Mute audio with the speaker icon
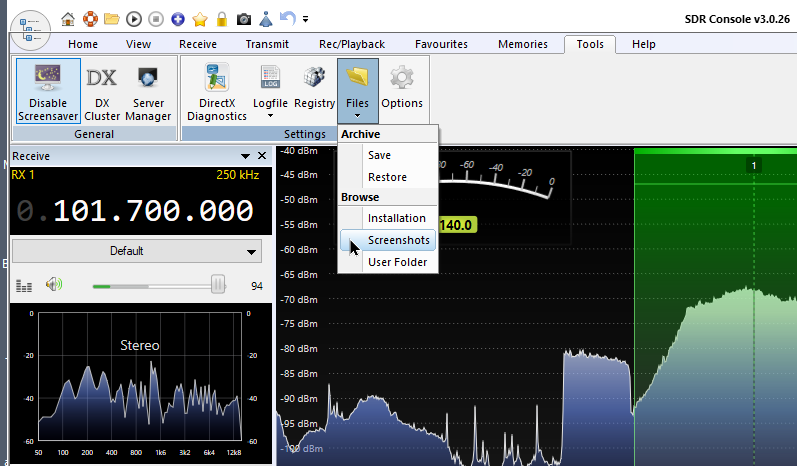This screenshot has width=797, height=466. coord(53,286)
